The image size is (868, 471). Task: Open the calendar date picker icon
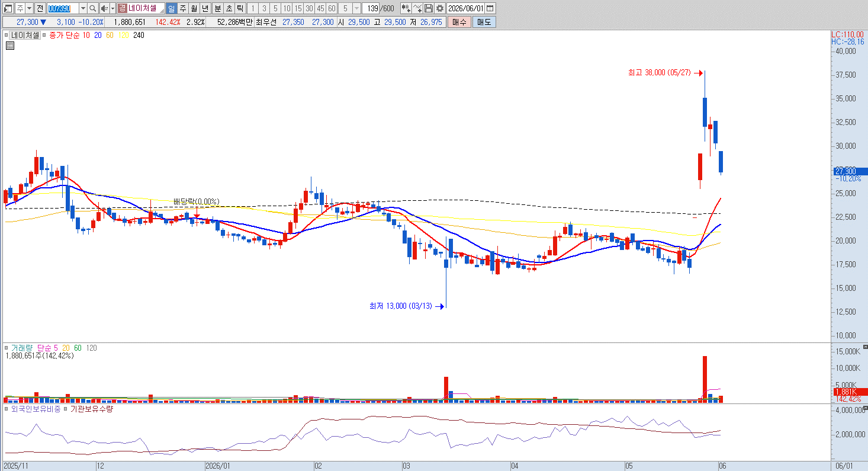coord(490,8)
